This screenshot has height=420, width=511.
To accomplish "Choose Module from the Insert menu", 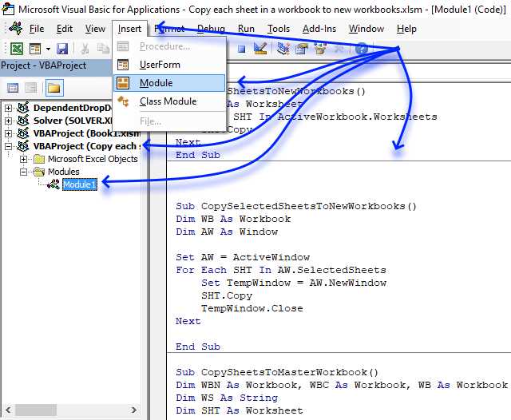I will [169, 83].
